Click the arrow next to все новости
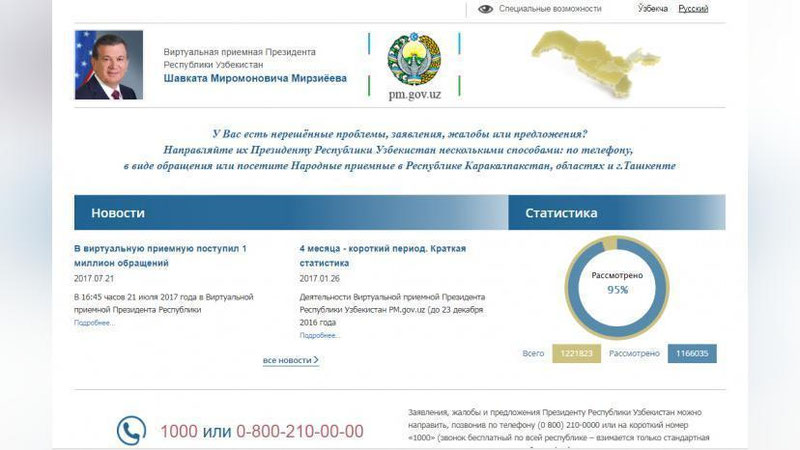Screen dimensions: 800x450 (316, 360)
